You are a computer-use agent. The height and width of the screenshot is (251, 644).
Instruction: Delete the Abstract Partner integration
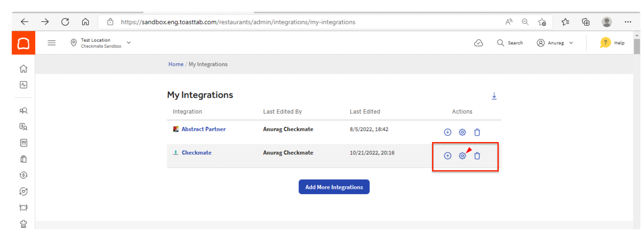click(x=477, y=132)
